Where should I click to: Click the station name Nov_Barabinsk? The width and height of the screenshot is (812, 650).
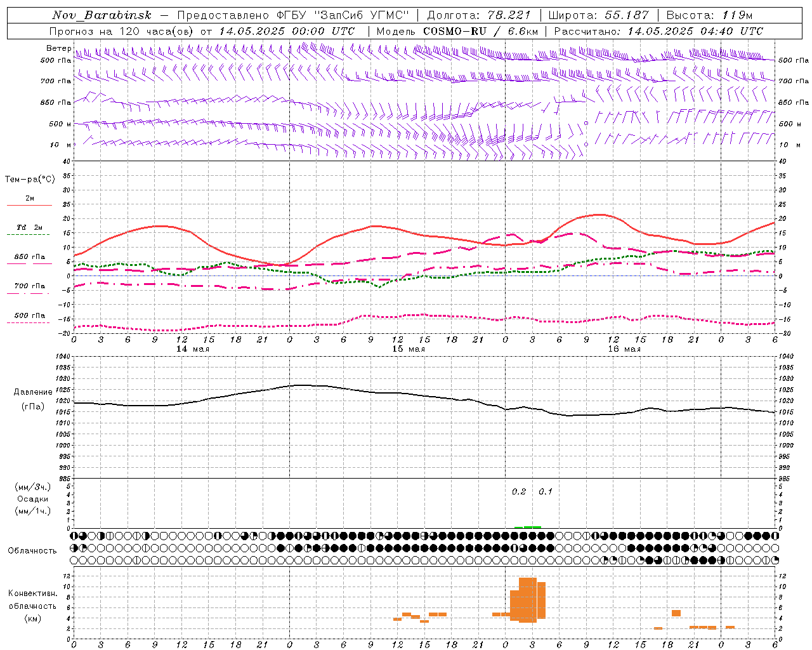point(101,15)
